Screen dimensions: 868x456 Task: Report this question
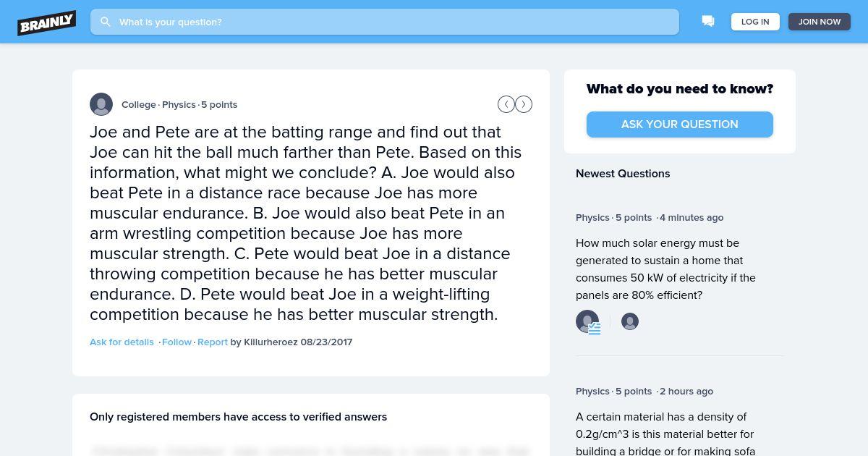pyautogui.click(x=213, y=342)
